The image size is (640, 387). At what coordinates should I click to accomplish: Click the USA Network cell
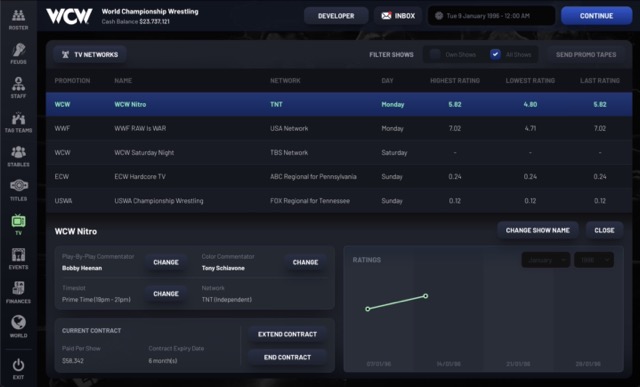pyautogui.click(x=289, y=128)
